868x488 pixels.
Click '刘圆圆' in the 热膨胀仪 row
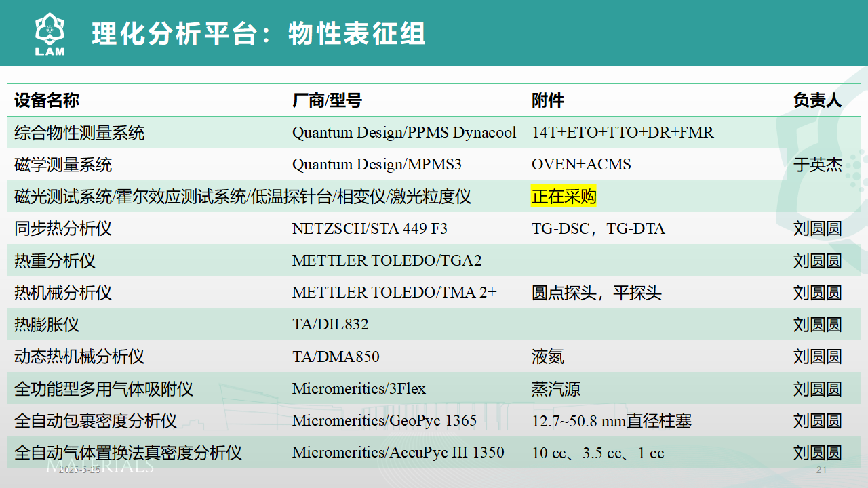(818, 325)
